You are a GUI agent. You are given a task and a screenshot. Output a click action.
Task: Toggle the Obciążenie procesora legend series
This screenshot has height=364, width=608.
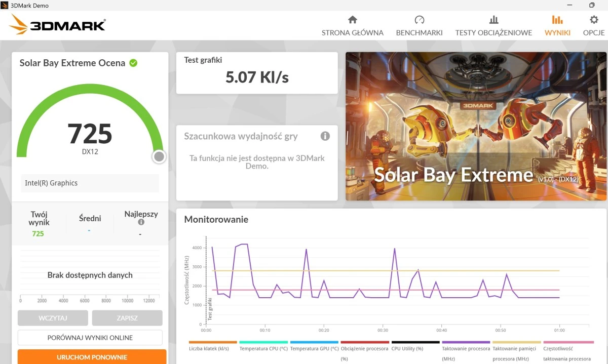(364, 348)
